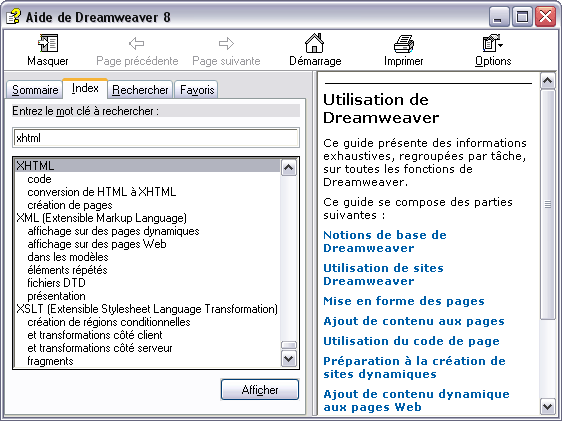Click the Page suivante forward arrow
The width and height of the screenshot is (562, 421).
(226, 43)
